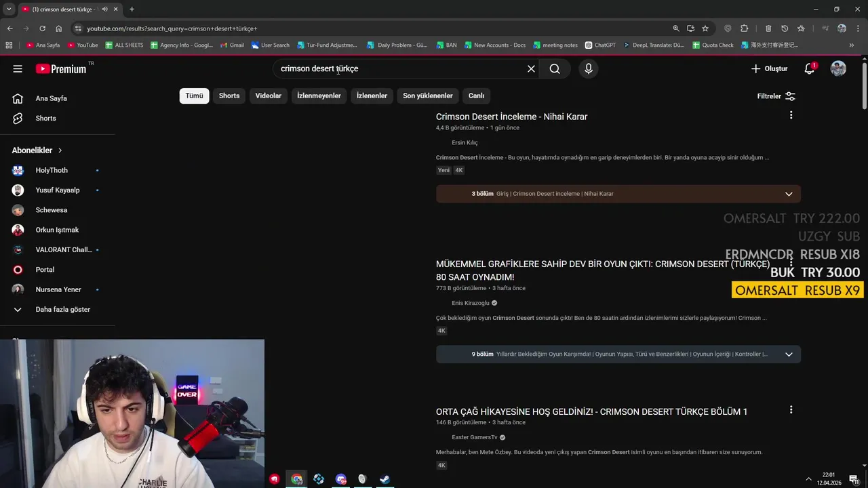Open the address bar zoom magnifier icon
The image size is (868, 488).
(x=675, y=28)
